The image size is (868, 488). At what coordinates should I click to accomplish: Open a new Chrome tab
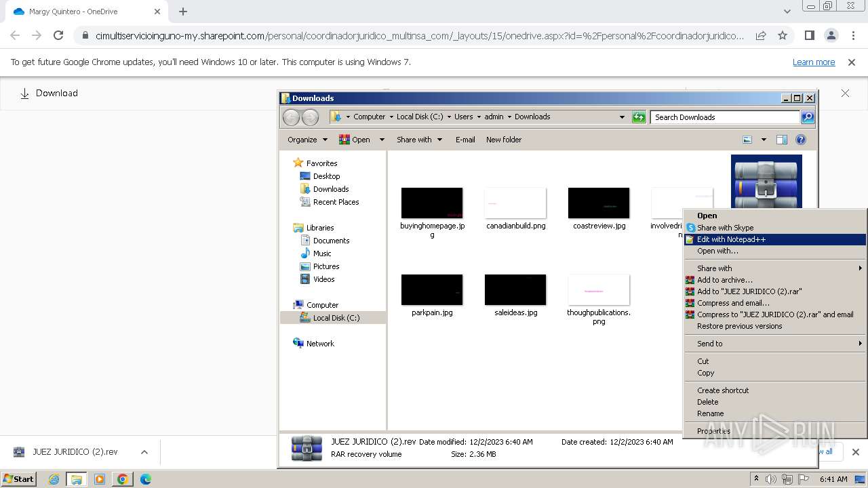pyautogui.click(x=183, y=12)
